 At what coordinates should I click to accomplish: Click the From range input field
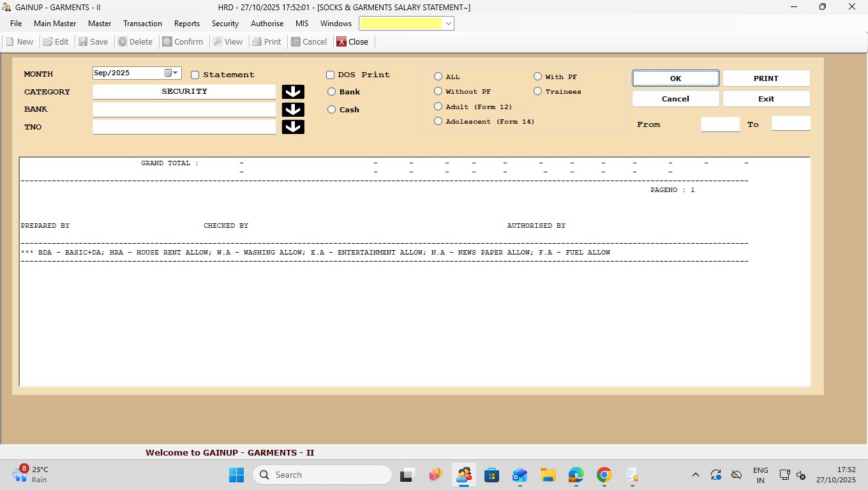[720, 124]
